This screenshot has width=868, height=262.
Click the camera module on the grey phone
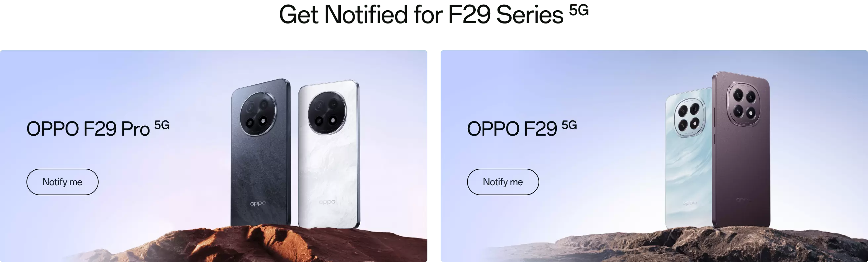(258, 114)
